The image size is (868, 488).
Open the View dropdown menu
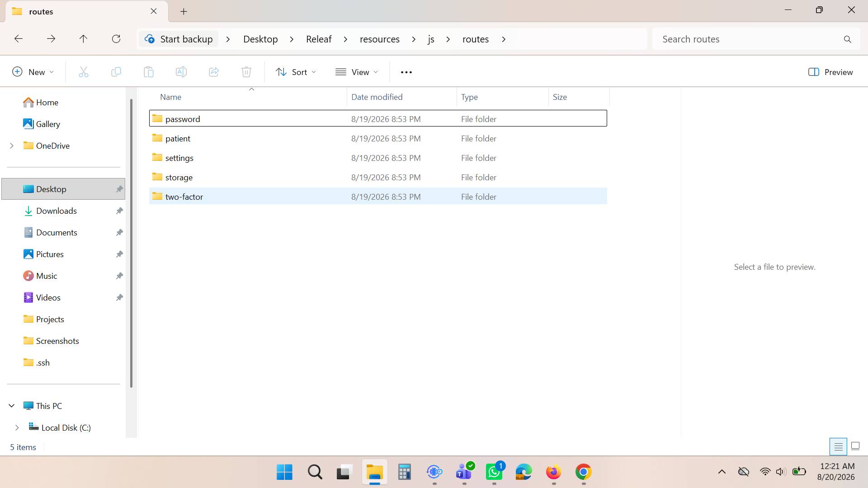(x=357, y=72)
